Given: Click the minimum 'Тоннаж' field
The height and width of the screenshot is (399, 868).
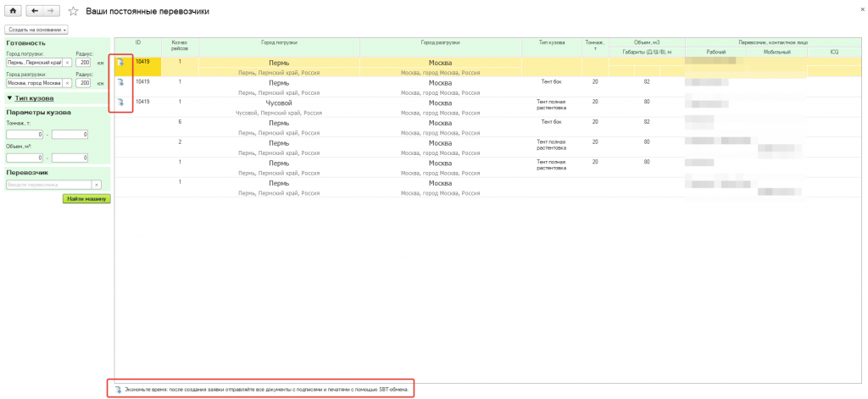Looking at the screenshot, I should click(25, 135).
